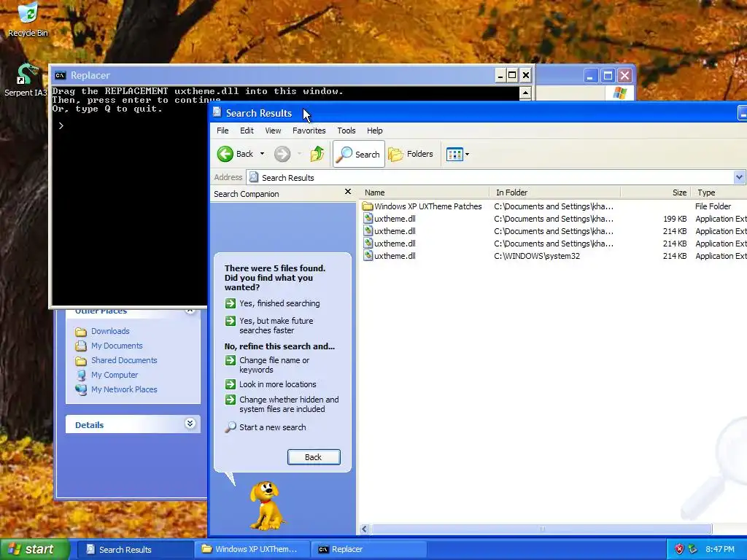Open the Recycle Bin desktop icon
Viewport: 747px width, 560px height.
tap(28, 19)
